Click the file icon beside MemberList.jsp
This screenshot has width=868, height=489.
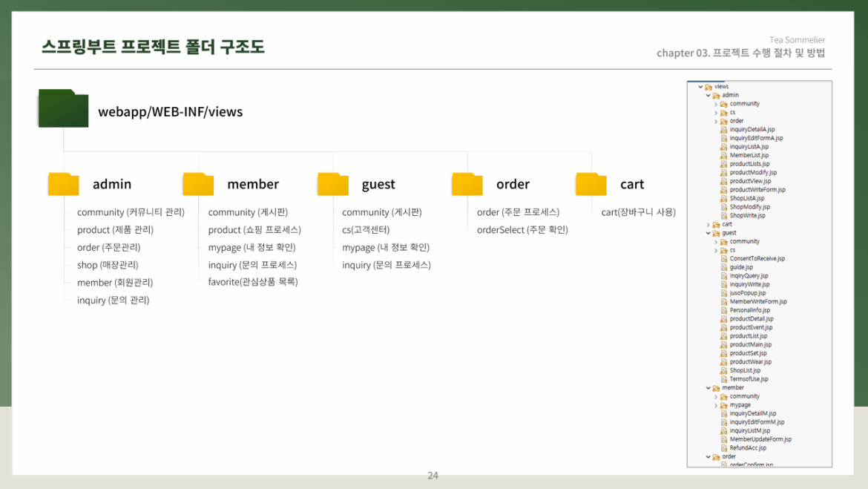click(x=723, y=156)
